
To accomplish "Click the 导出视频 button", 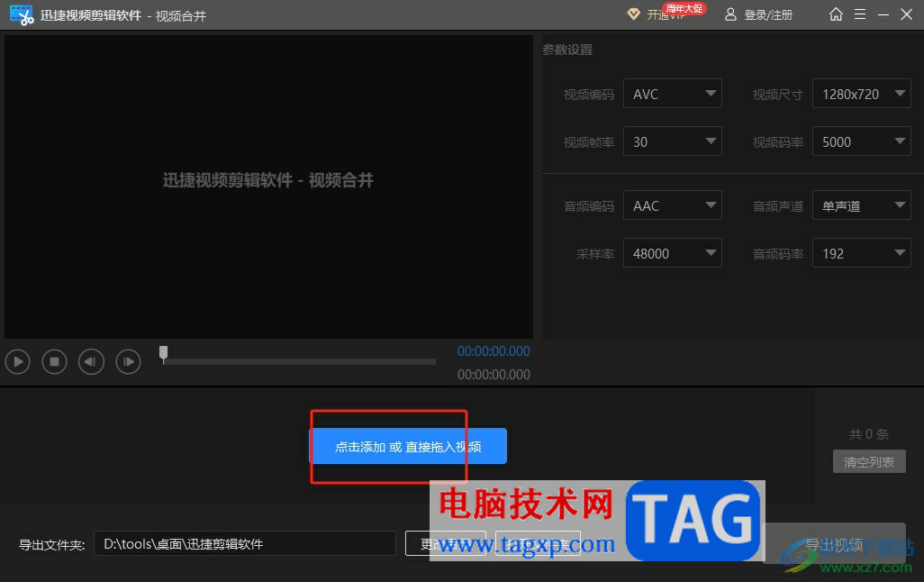I will (x=834, y=543).
